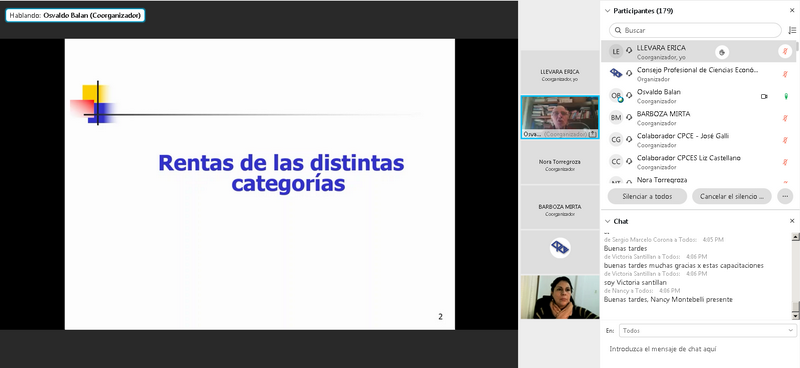Focus the chat message input field

tap(699, 349)
